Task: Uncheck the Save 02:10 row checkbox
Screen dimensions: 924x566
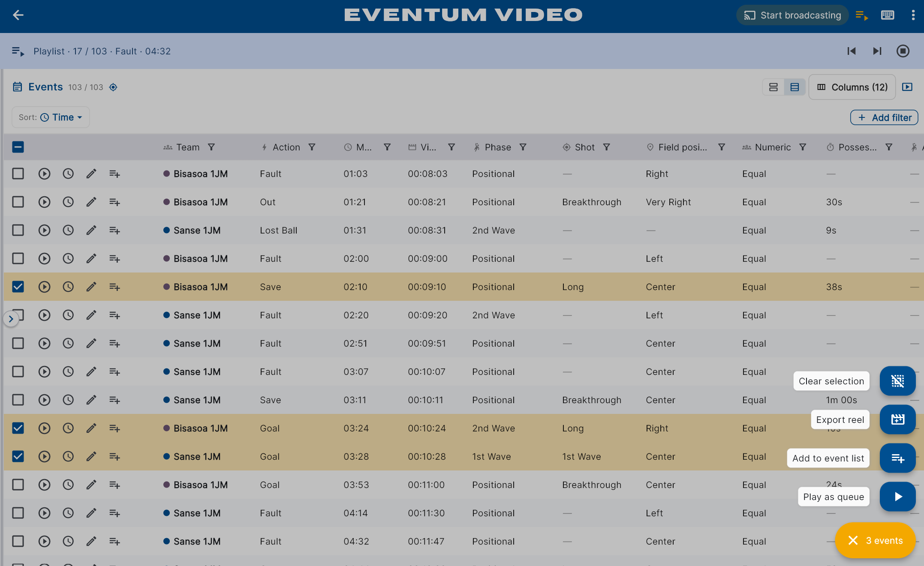Action: tap(18, 287)
